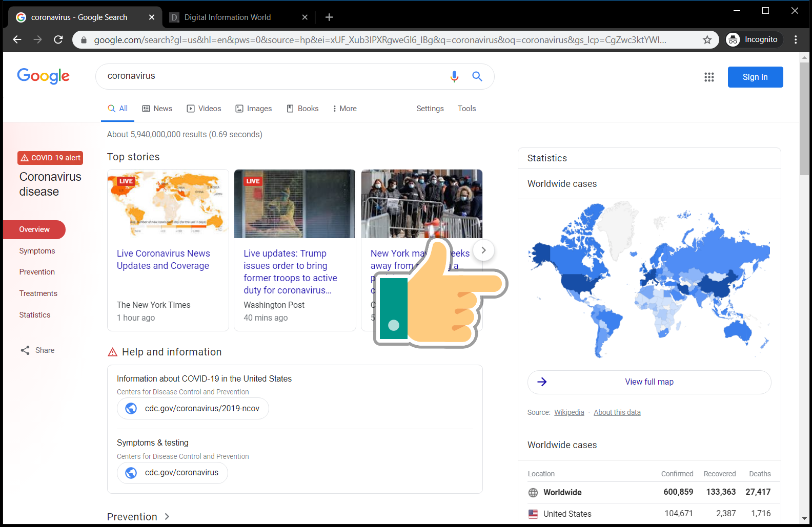Click Worldwide deaths value 27,417
This screenshot has width=812, height=527.
(x=758, y=492)
